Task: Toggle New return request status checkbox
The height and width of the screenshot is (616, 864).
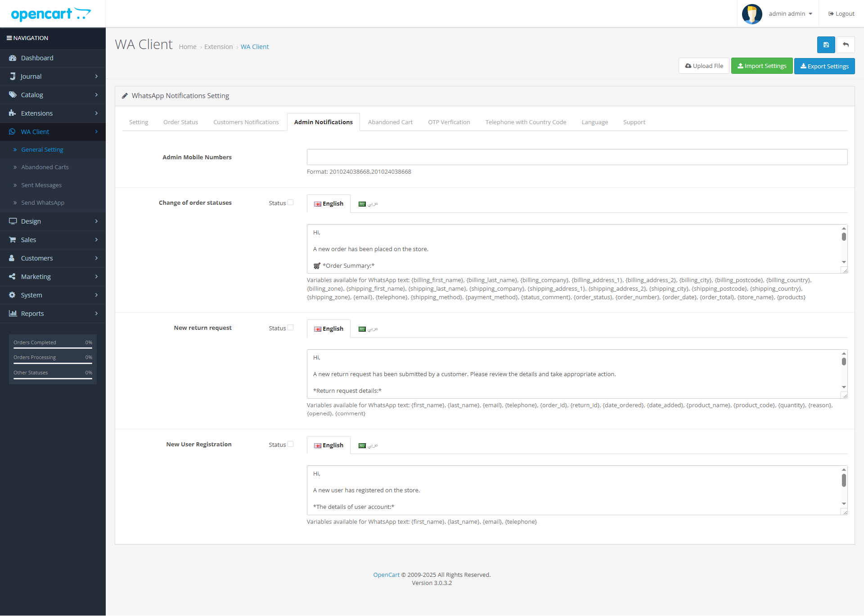Action: coord(291,328)
